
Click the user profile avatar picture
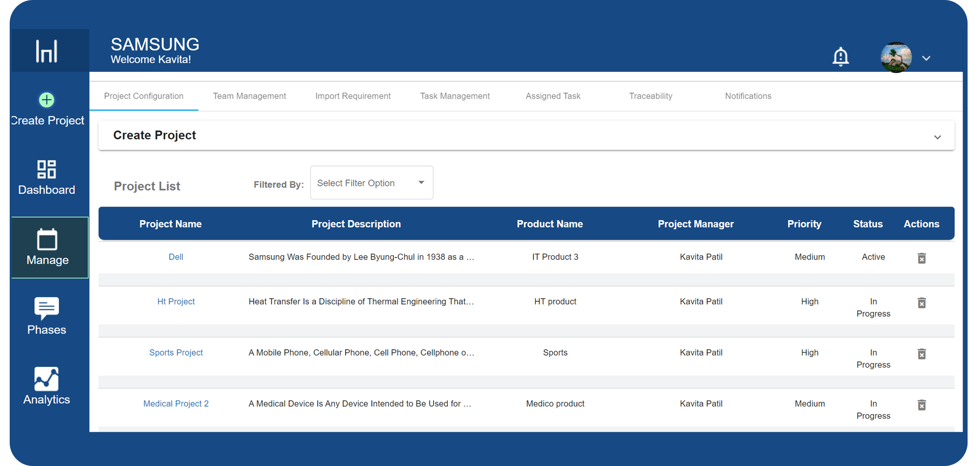coord(896,57)
